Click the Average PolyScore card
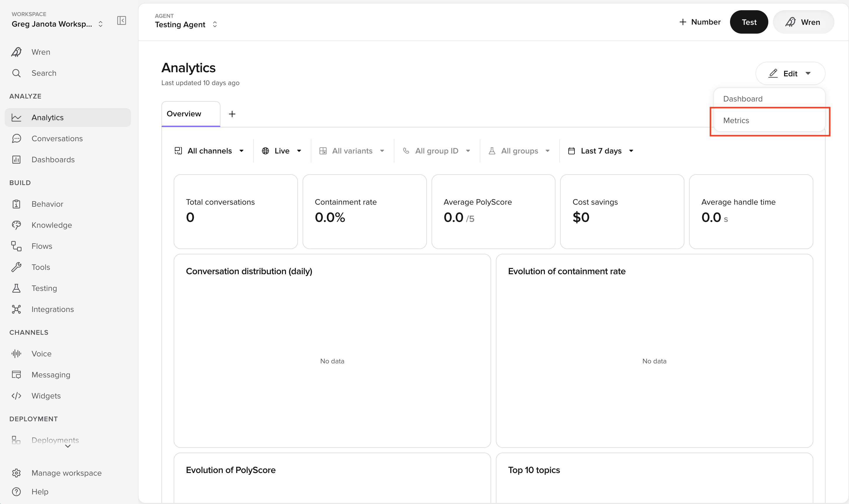The width and height of the screenshot is (849, 504). click(493, 212)
